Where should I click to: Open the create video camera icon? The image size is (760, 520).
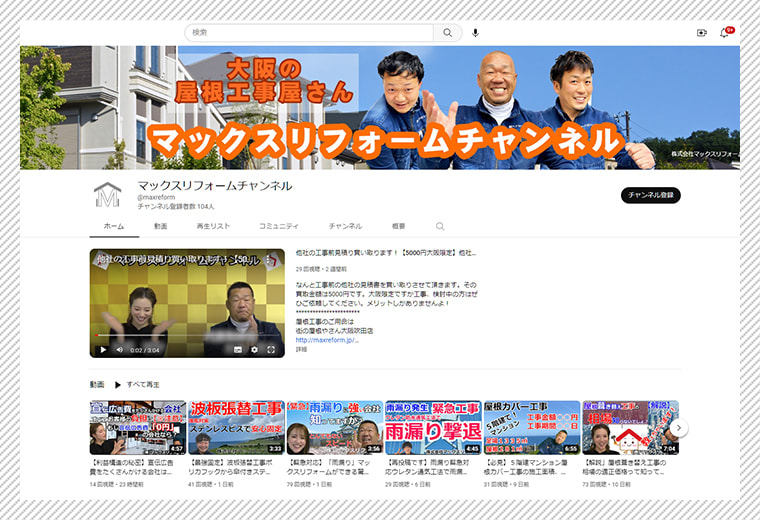pos(701,33)
